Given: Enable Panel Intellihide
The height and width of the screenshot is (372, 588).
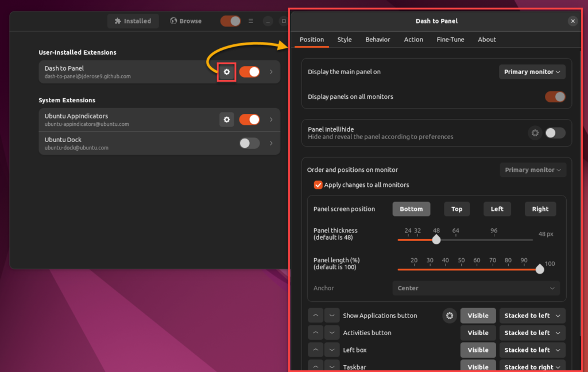Looking at the screenshot, I should 555,133.
